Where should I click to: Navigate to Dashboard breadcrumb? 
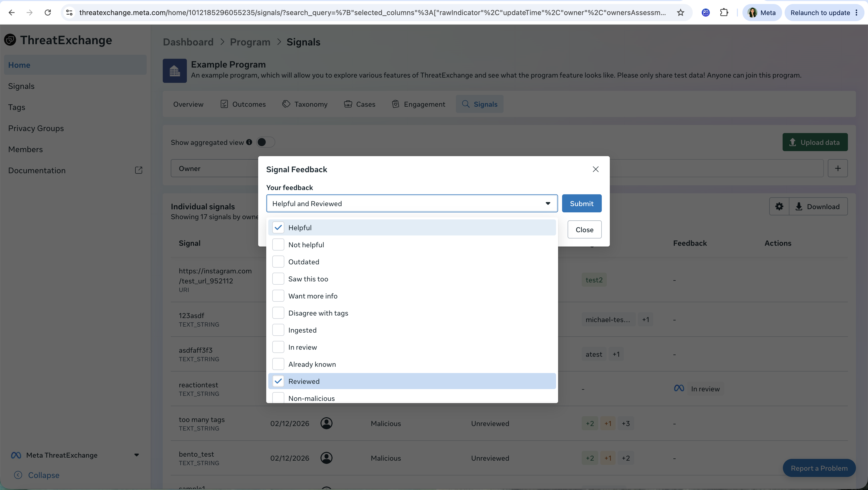pos(188,42)
